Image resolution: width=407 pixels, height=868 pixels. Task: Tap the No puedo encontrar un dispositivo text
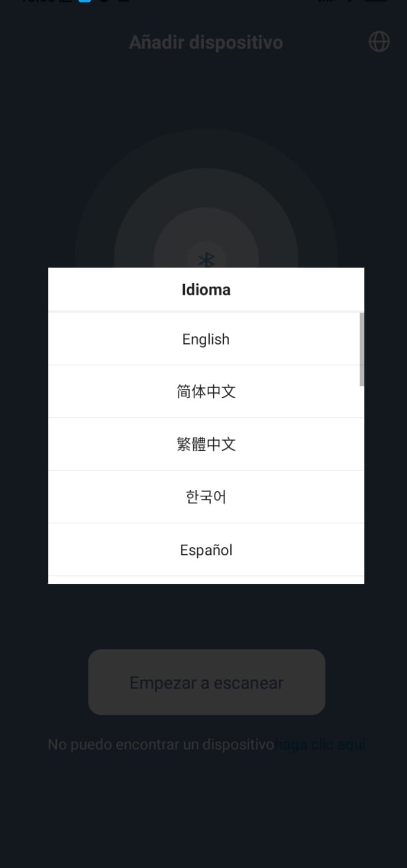161,745
